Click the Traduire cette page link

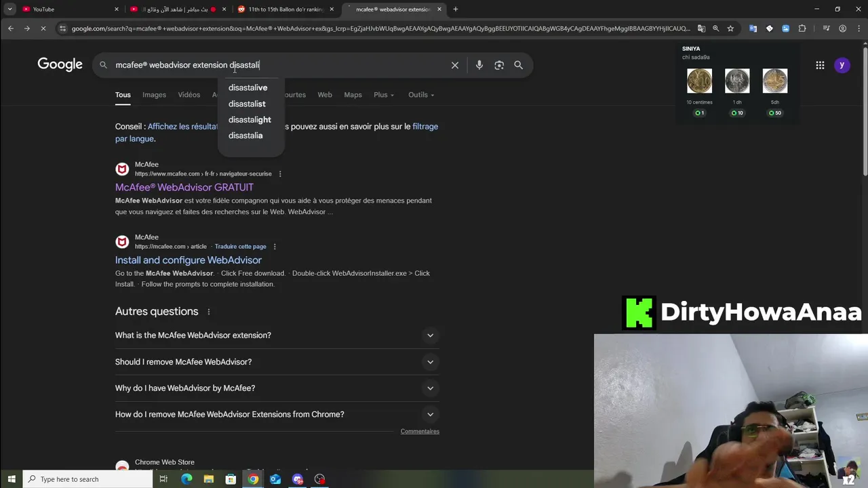241,247
